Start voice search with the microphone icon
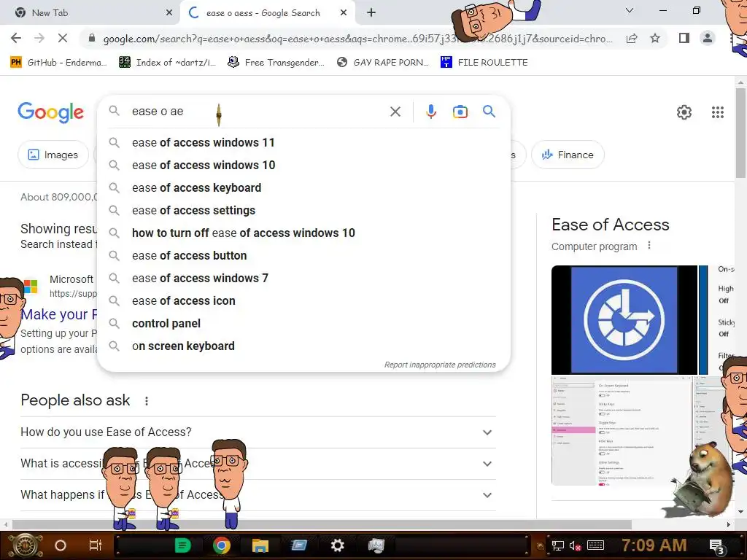 (430, 112)
